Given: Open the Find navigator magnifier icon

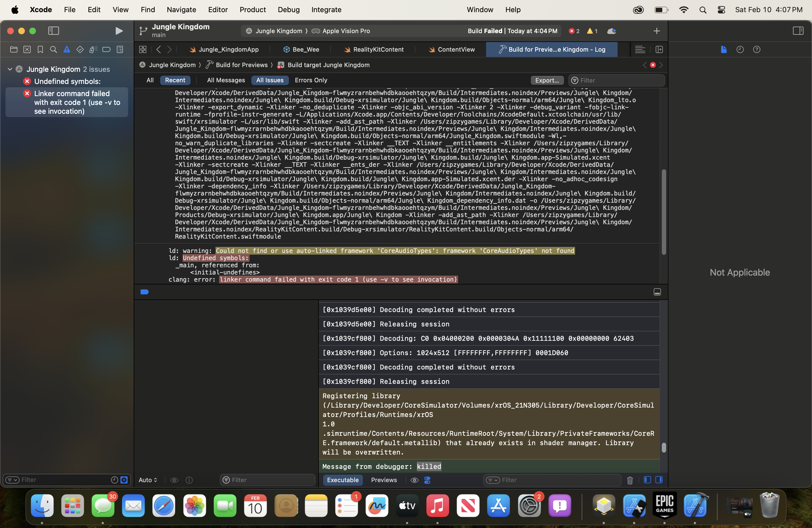Looking at the screenshot, I should pyautogui.click(x=53, y=49).
